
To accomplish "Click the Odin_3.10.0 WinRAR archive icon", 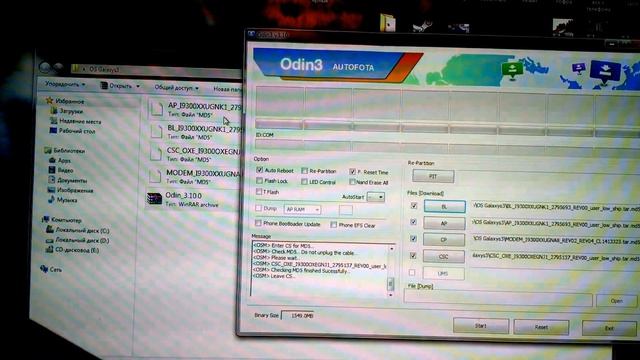I will coord(154,199).
